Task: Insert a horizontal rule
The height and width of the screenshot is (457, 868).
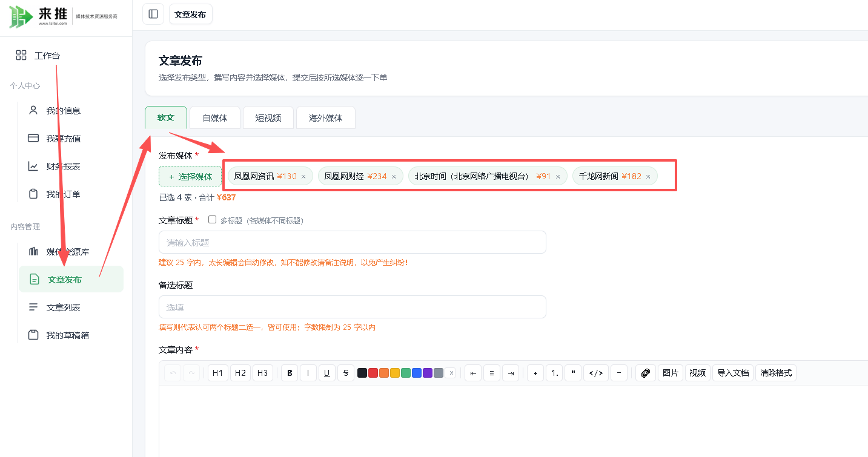Action: coord(618,373)
